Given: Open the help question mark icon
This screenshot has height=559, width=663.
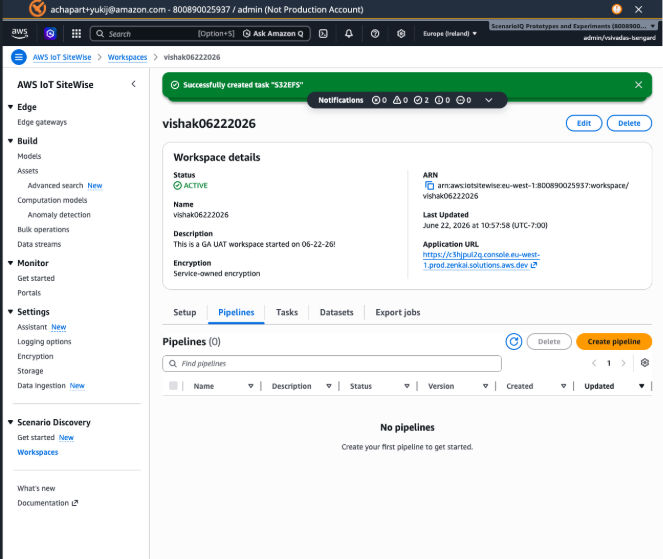Looking at the screenshot, I should (x=375, y=33).
